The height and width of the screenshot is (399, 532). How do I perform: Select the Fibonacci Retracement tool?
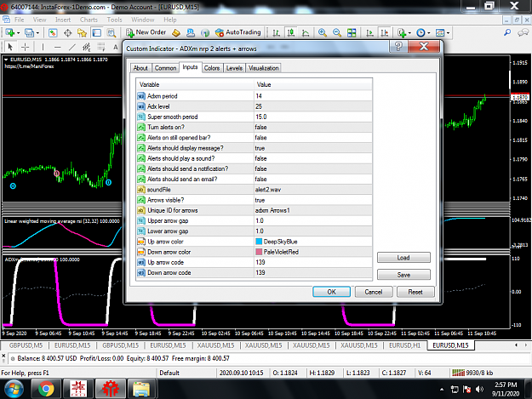tap(101, 47)
